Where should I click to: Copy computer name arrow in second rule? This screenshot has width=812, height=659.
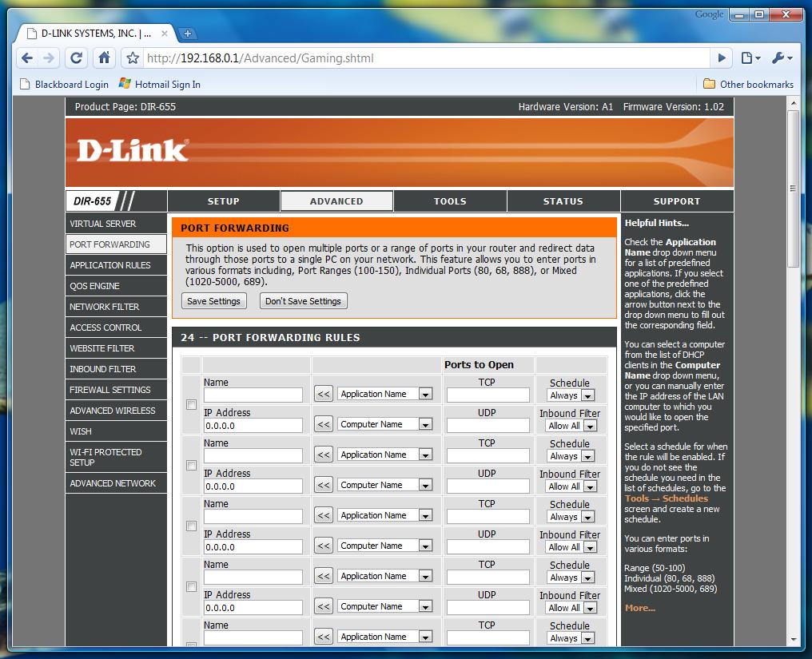click(324, 485)
